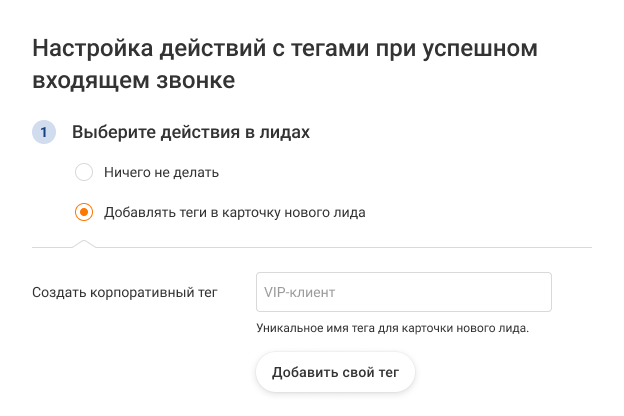The width and height of the screenshot is (624, 416).
Task: Click the "Создать корпоративный тег" field label
Action: (125, 293)
